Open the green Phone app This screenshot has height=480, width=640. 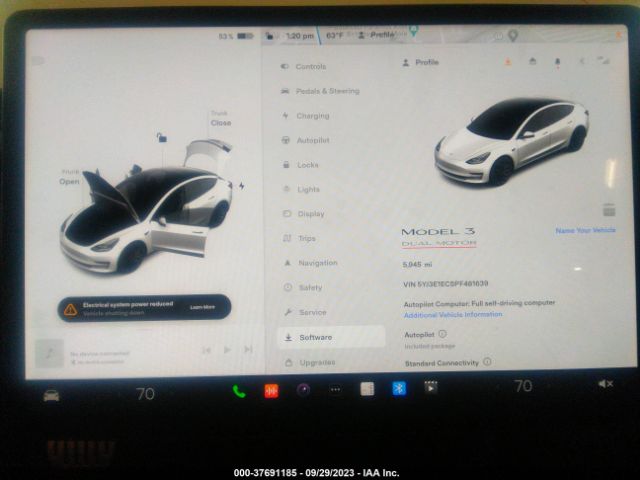click(239, 391)
